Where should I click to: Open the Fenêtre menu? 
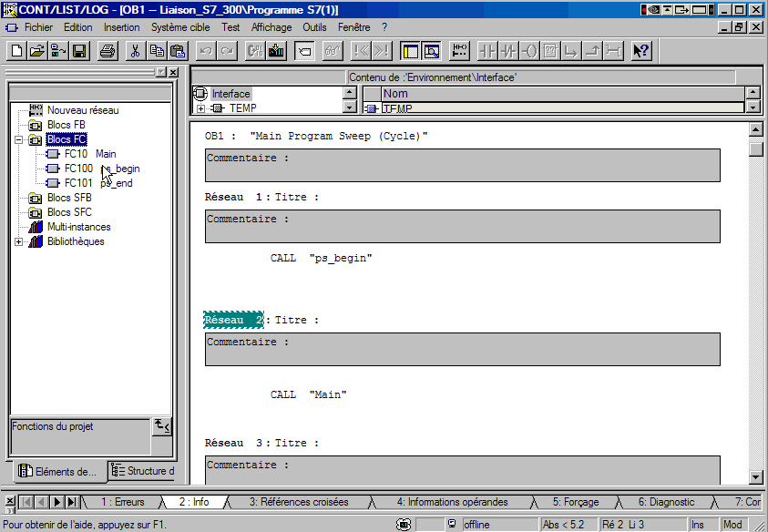[353, 27]
